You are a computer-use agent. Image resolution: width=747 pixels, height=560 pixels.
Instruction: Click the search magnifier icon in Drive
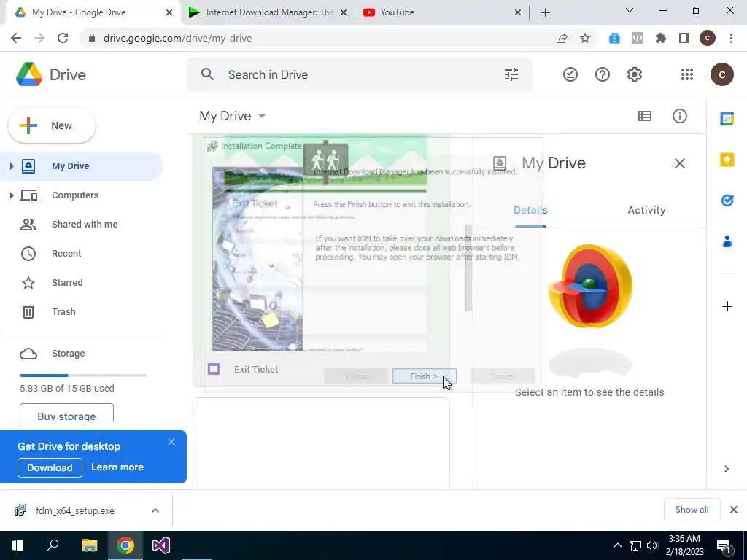coord(207,74)
